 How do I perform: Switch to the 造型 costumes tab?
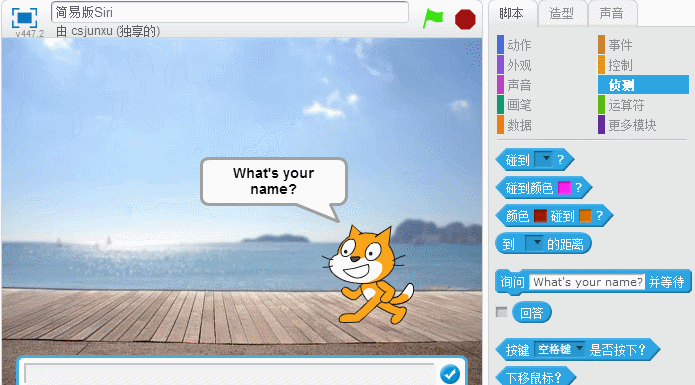tap(562, 14)
